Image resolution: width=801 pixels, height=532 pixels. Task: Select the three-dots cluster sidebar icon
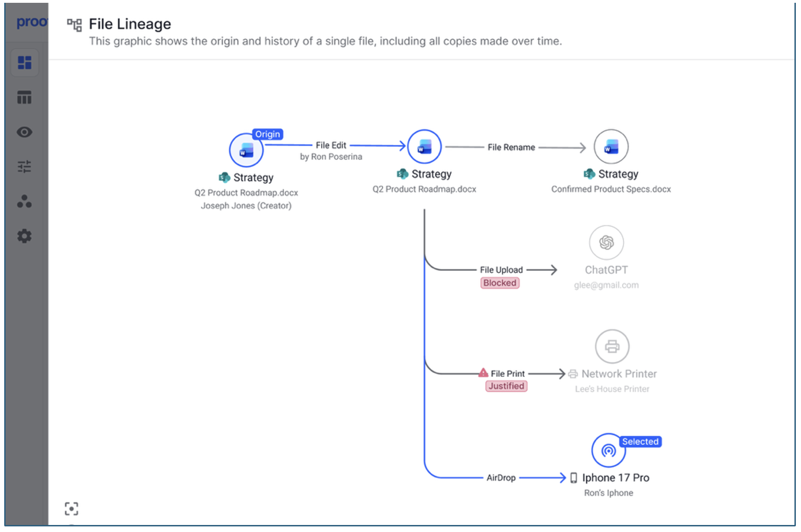[24, 201]
